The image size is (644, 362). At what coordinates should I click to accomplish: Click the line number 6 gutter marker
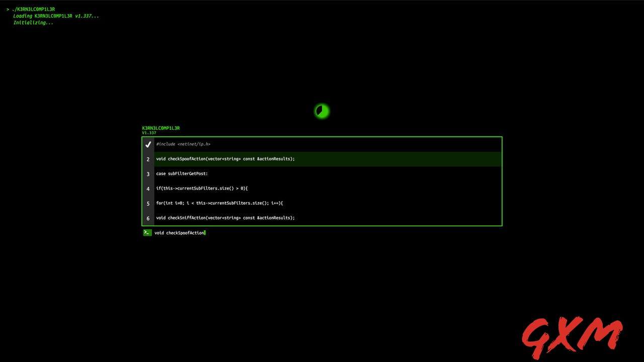coord(148,218)
